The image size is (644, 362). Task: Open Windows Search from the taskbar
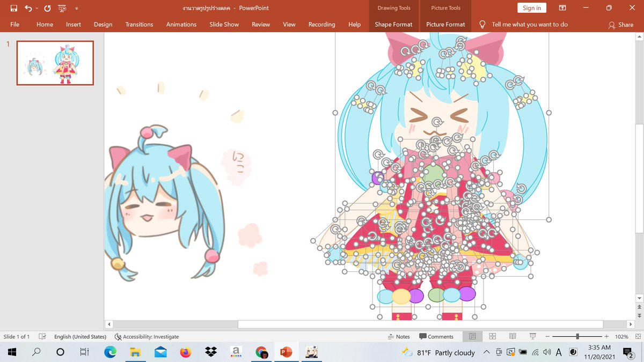[36, 352]
